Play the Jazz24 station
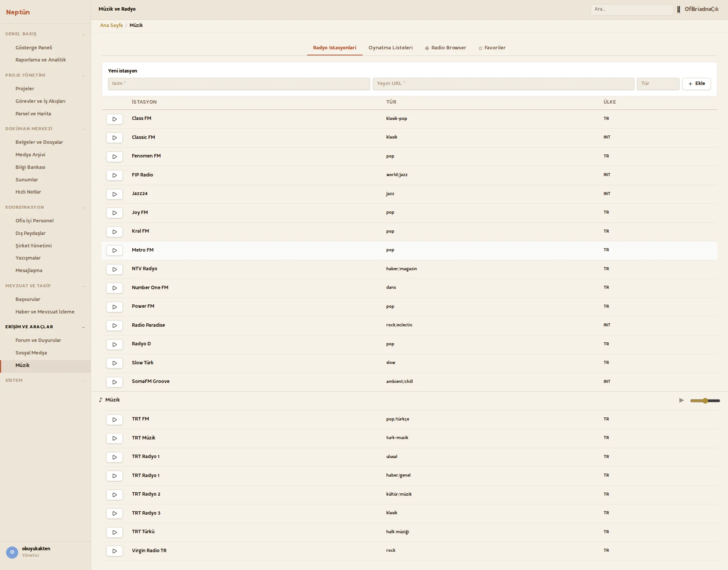 115,194
